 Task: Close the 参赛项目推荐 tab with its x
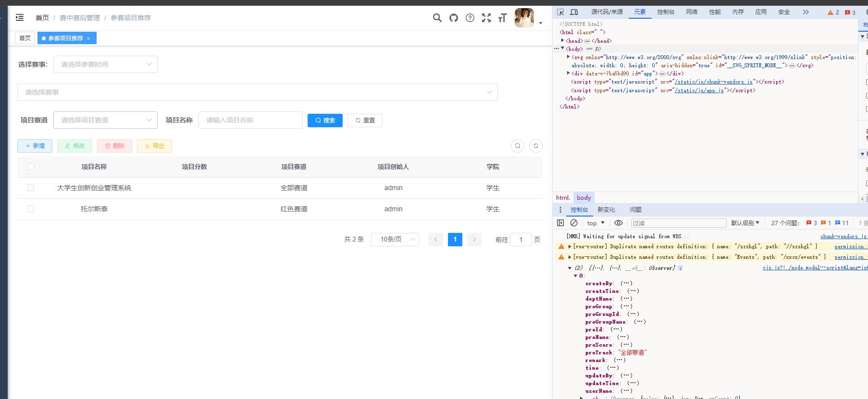(88, 38)
